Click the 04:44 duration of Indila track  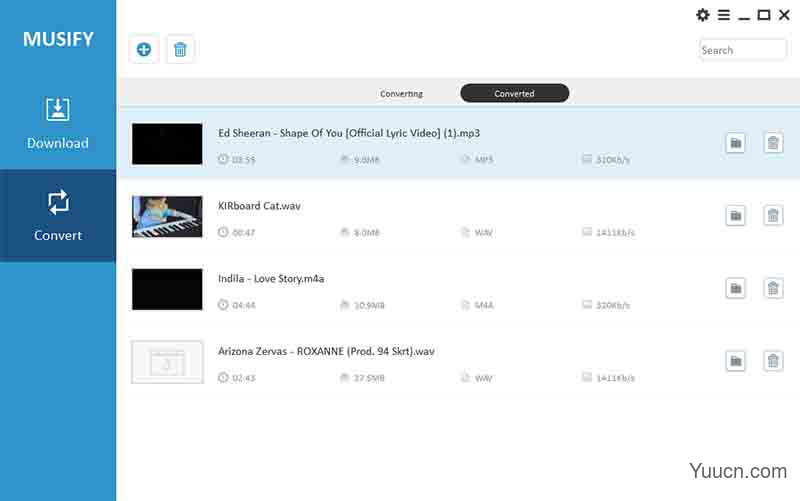pyautogui.click(x=243, y=305)
